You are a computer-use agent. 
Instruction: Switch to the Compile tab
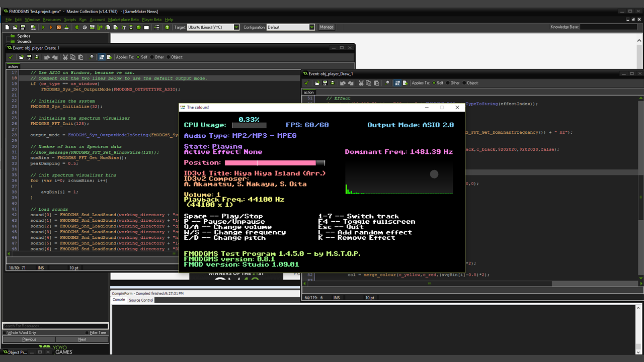(x=119, y=300)
